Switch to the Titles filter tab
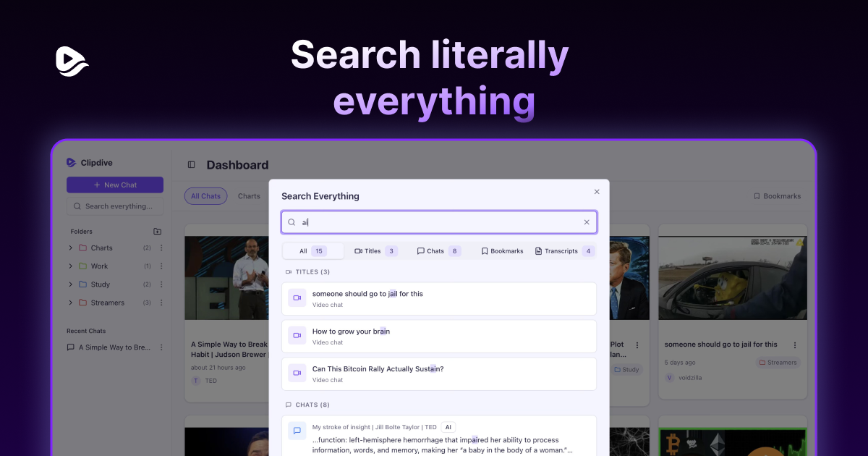Screen dimensions: 868x456 pos(375,251)
